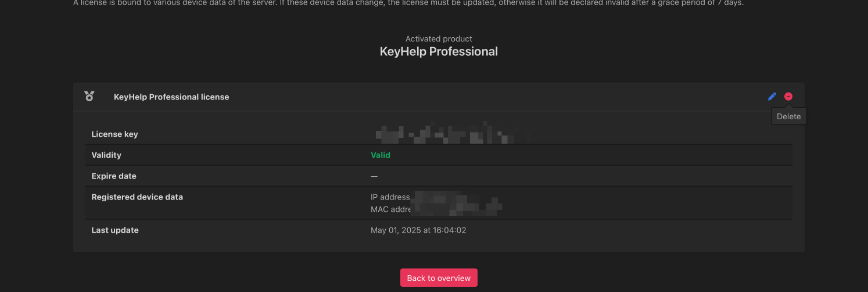This screenshot has height=292, width=868.
Task: Click the Expire date row label
Action: click(x=114, y=176)
